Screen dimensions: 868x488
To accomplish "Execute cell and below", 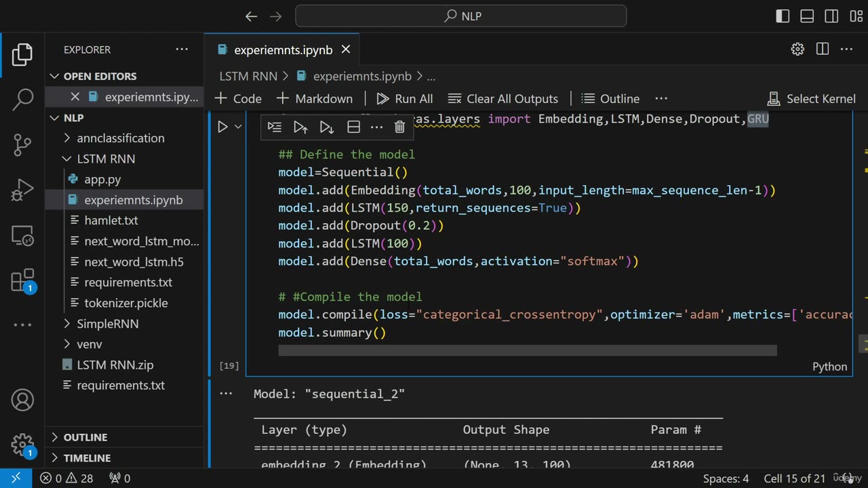I will coord(327,127).
